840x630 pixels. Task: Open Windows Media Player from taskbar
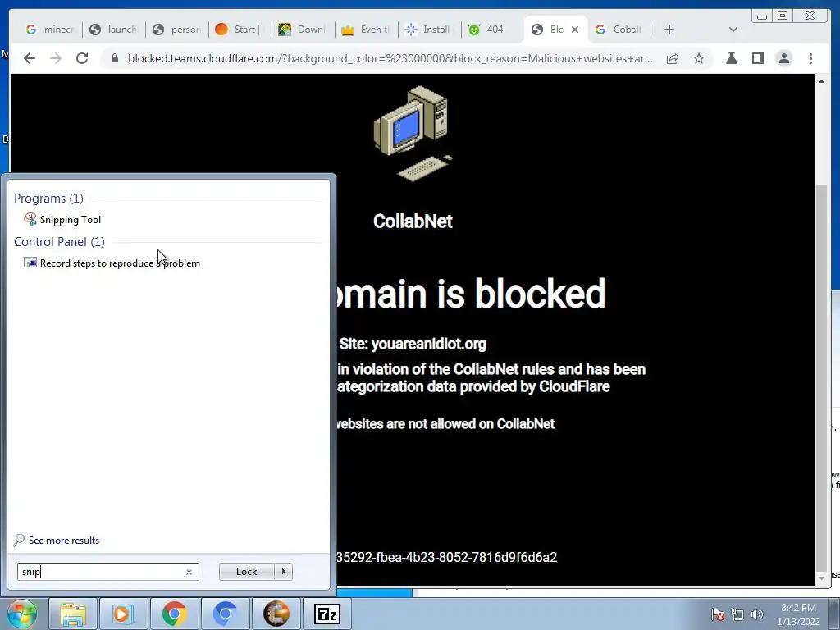coord(123,614)
